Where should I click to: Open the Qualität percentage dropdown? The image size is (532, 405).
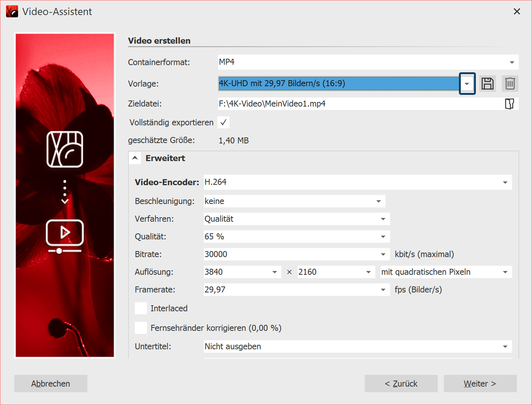(x=384, y=236)
